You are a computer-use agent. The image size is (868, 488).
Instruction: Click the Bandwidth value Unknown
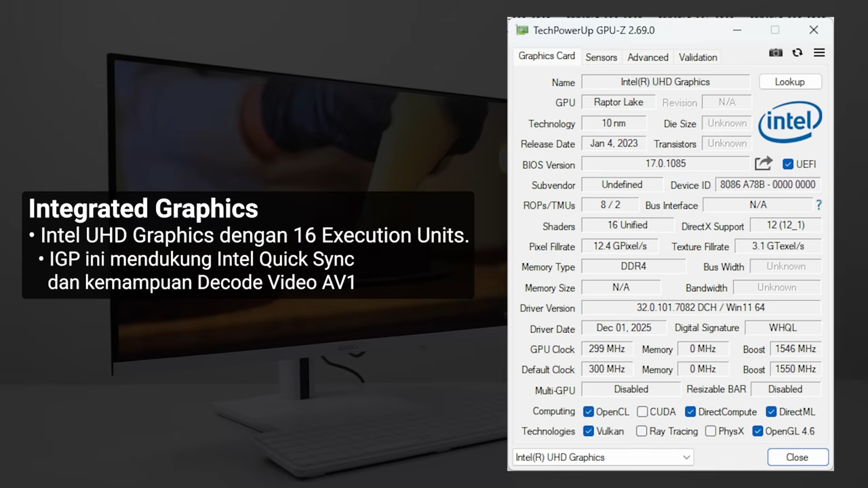coord(776,287)
